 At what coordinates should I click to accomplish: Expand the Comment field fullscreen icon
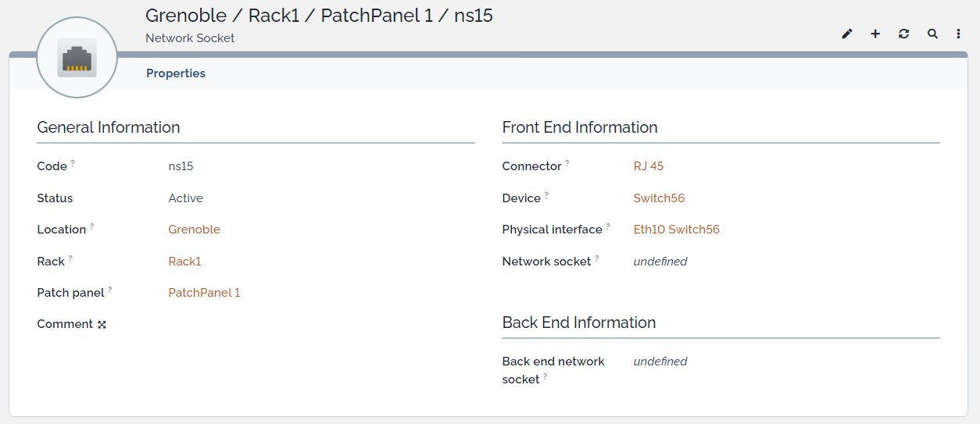(x=102, y=325)
